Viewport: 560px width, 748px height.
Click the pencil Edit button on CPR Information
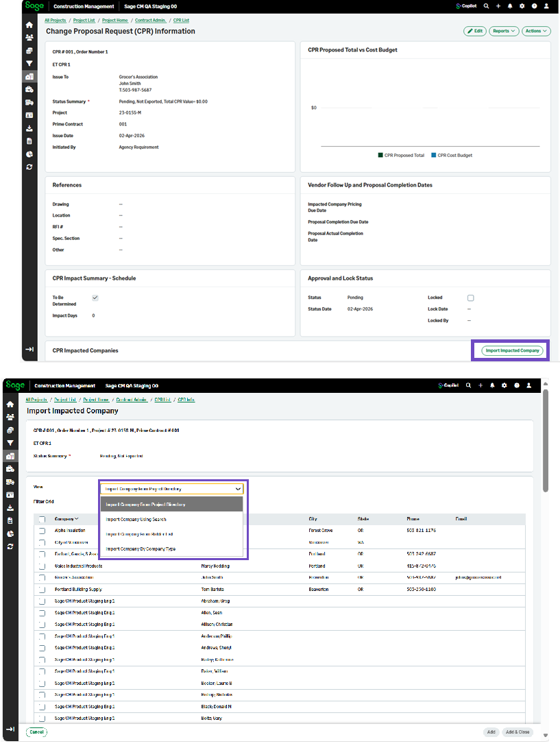(x=474, y=31)
